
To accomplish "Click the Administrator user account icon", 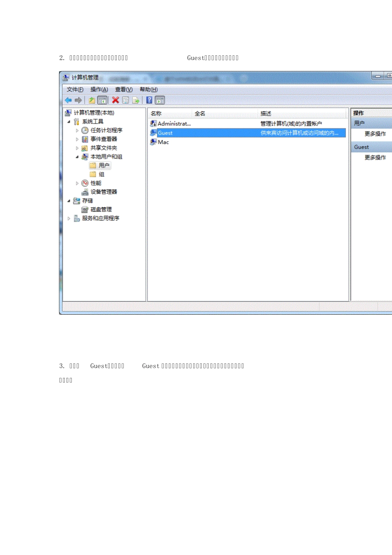I will click(153, 123).
